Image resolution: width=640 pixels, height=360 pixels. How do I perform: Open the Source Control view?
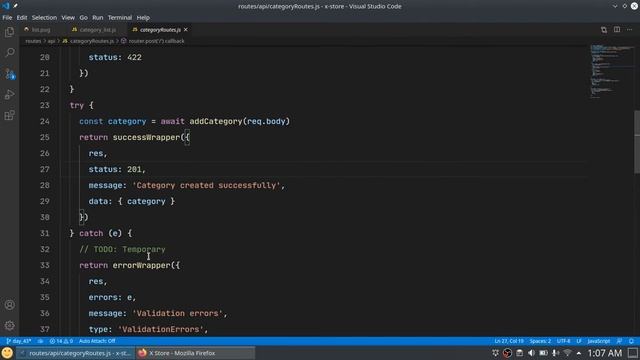pyautogui.click(x=9, y=74)
